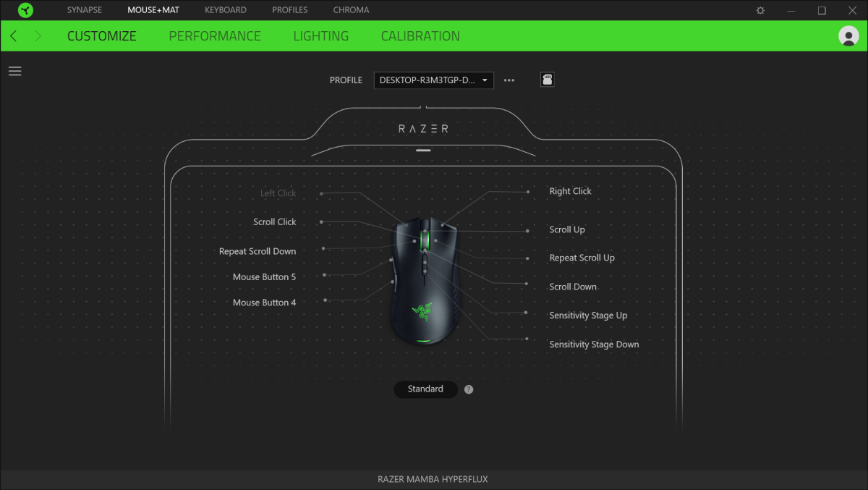Click the Left Click label
The height and width of the screenshot is (490, 868).
(x=278, y=194)
